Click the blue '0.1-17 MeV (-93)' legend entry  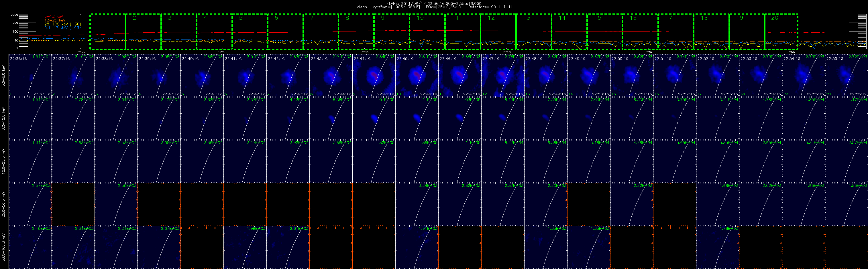[x=63, y=27]
